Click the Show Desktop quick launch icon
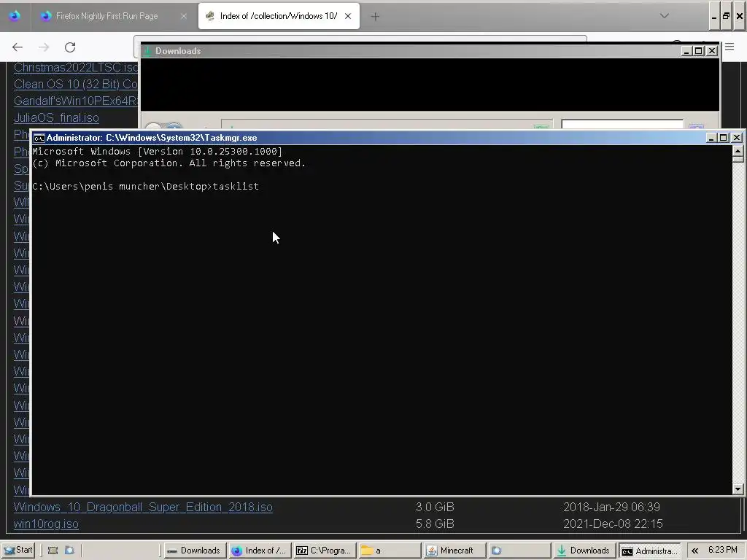The height and width of the screenshot is (560, 747). point(53,550)
